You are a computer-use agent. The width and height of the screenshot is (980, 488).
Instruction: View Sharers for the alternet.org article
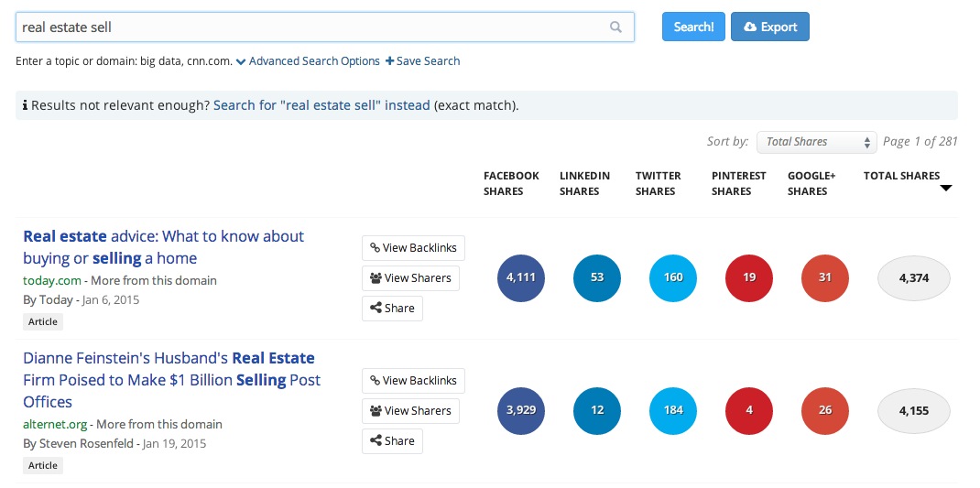tap(410, 410)
